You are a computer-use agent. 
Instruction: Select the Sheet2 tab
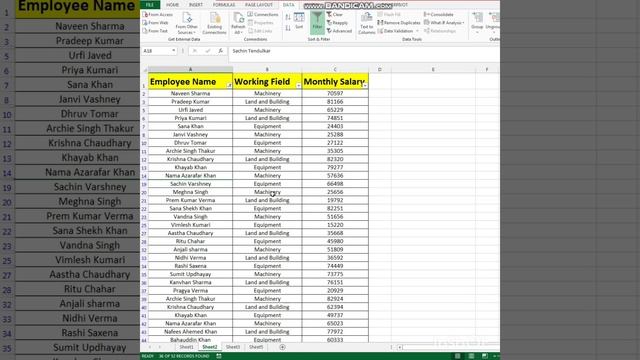click(x=210, y=347)
